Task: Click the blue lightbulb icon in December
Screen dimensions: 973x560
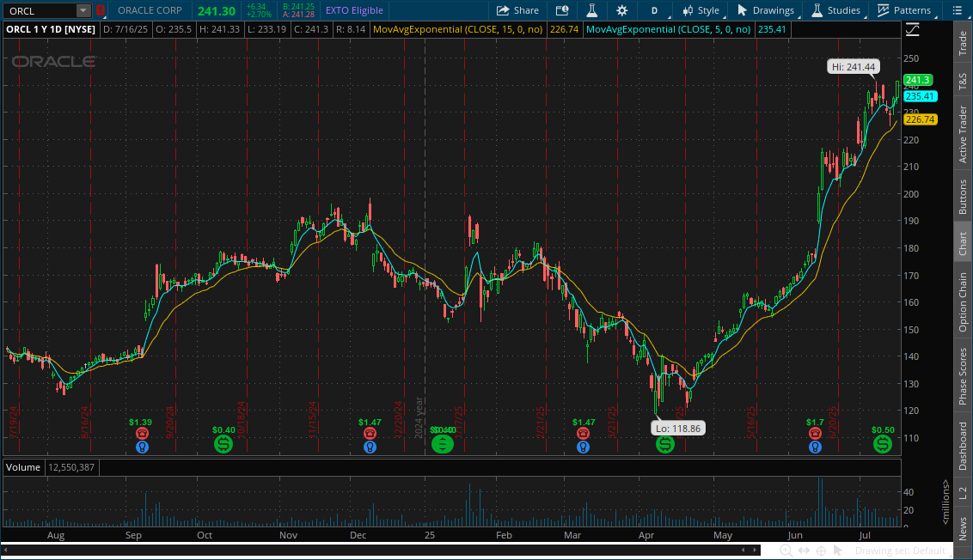Action: point(370,447)
